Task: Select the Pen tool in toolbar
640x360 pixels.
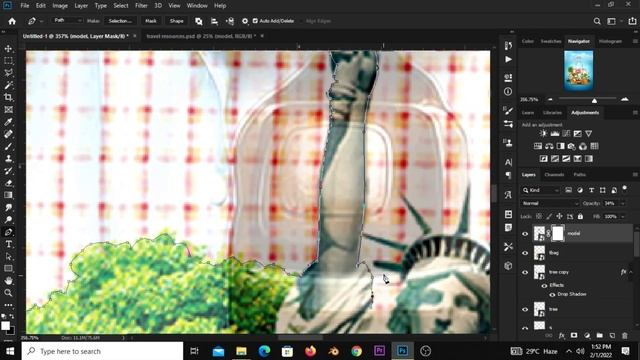Action: tap(8, 232)
